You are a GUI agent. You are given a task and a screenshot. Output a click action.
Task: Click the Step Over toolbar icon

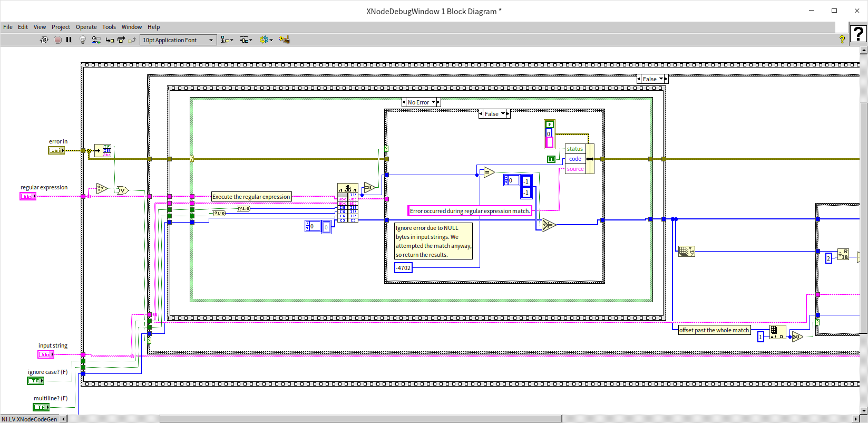[x=121, y=40]
